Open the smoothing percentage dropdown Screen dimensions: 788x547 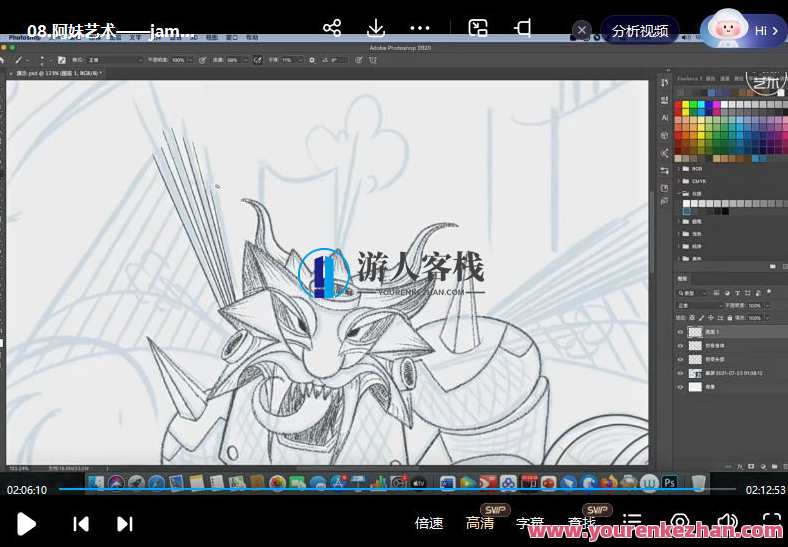click(300, 60)
